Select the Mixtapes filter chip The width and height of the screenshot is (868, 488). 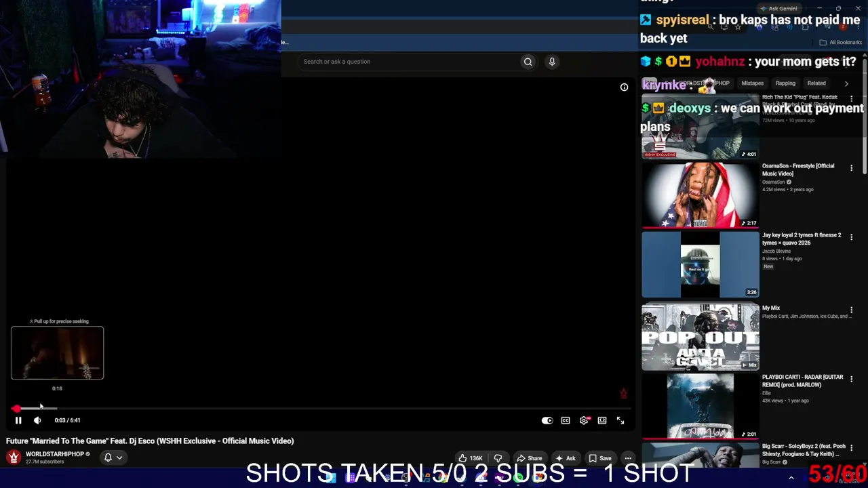pos(752,83)
